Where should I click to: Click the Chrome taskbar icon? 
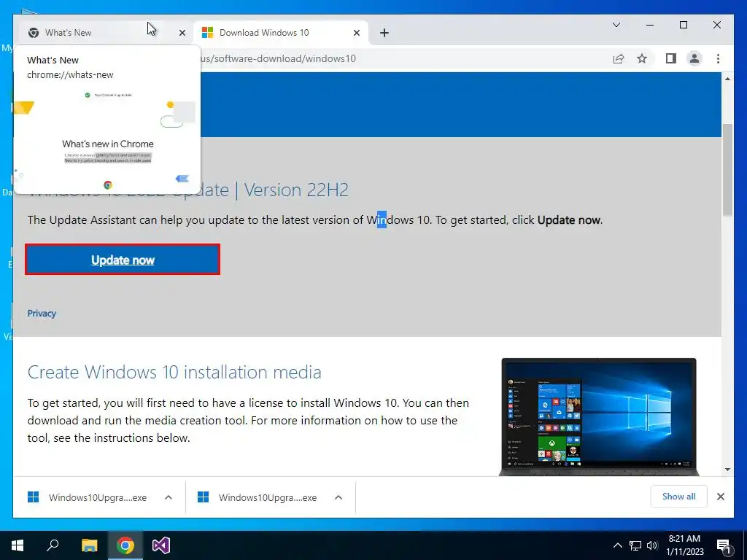[125, 545]
